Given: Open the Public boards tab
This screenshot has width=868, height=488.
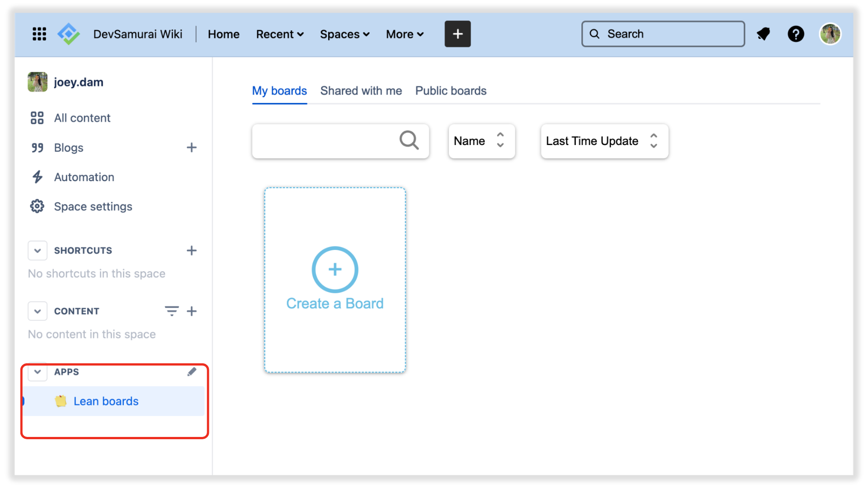Looking at the screenshot, I should 451,91.
